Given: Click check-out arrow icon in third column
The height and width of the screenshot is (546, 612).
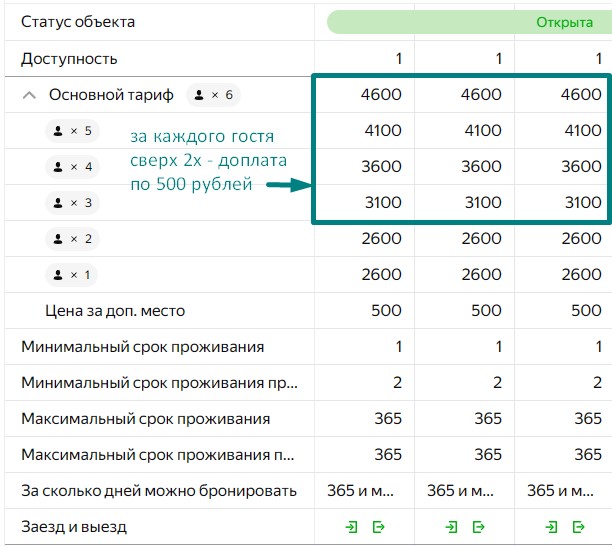Looking at the screenshot, I should tap(578, 527).
